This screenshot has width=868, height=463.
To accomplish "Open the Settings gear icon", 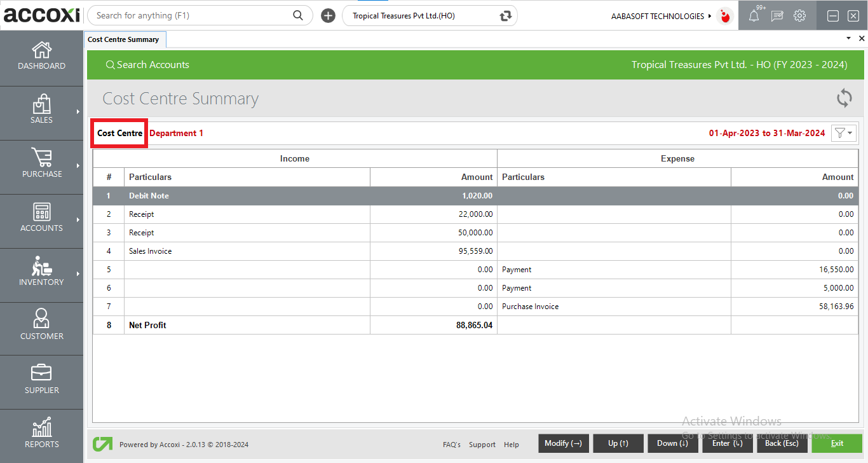I will click(799, 15).
